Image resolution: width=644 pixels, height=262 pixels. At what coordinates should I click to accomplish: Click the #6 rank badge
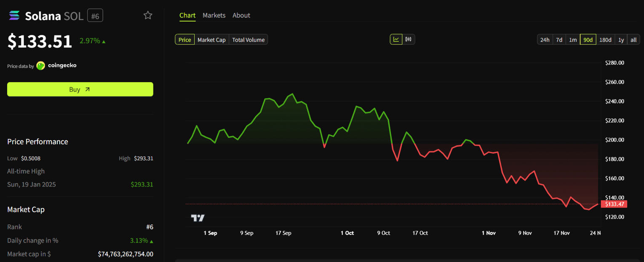pyautogui.click(x=95, y=16)
